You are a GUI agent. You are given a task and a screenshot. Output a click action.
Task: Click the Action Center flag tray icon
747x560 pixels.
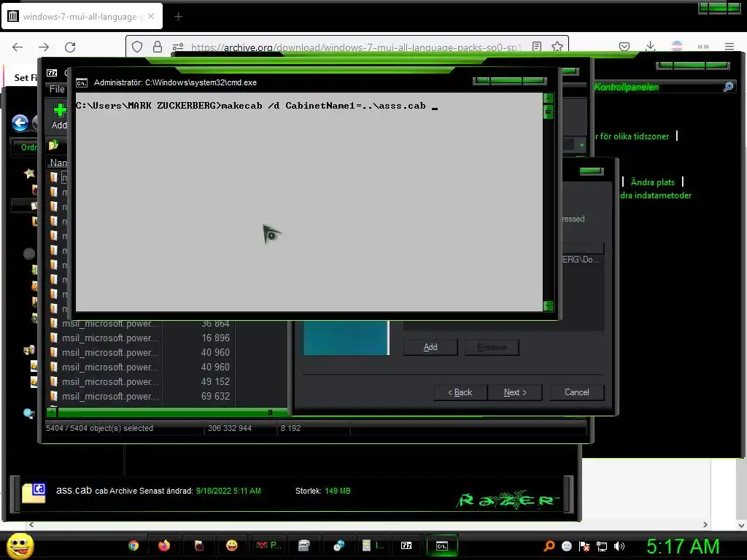pos(584,546)
